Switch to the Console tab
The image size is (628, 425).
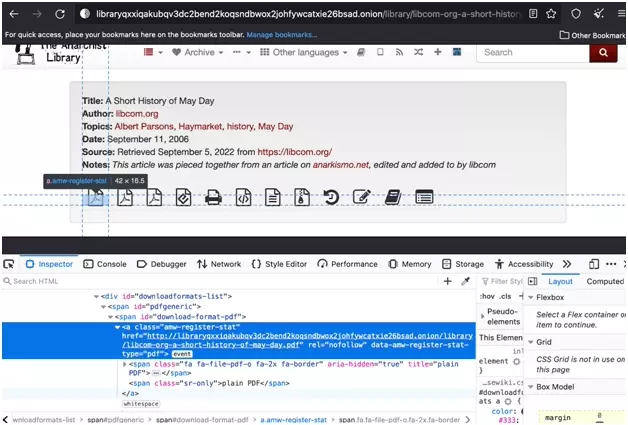(x=105, y=264)
